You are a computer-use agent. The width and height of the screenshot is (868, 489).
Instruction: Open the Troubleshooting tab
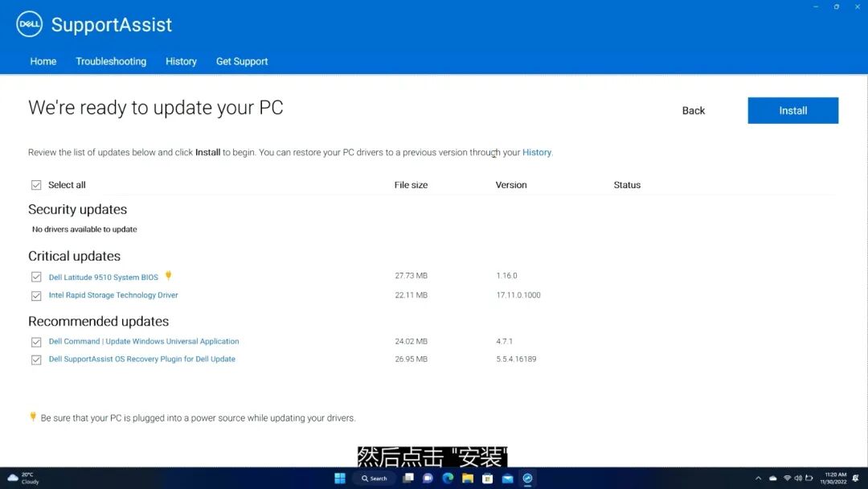pyautogui.click(x=111, y=61)
